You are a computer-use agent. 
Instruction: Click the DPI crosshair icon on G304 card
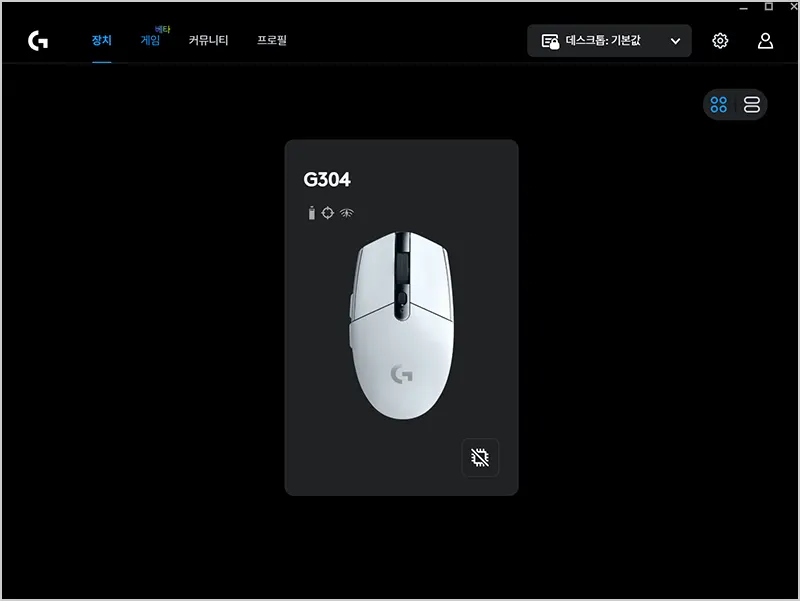328,213
